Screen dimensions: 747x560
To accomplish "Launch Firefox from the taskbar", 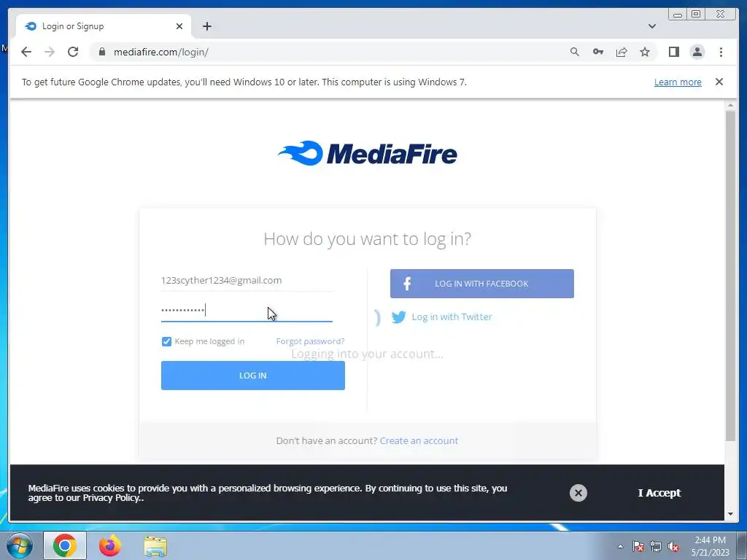I will 110,545.
